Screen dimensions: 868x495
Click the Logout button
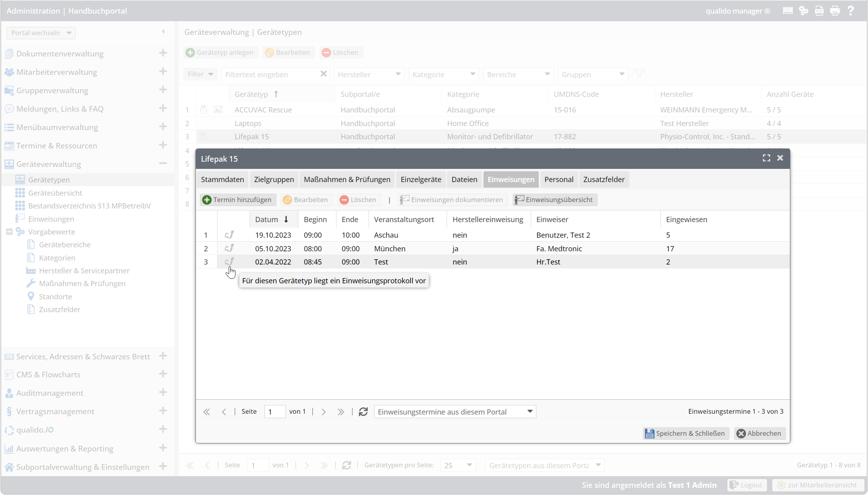click(x=747, y=485)
